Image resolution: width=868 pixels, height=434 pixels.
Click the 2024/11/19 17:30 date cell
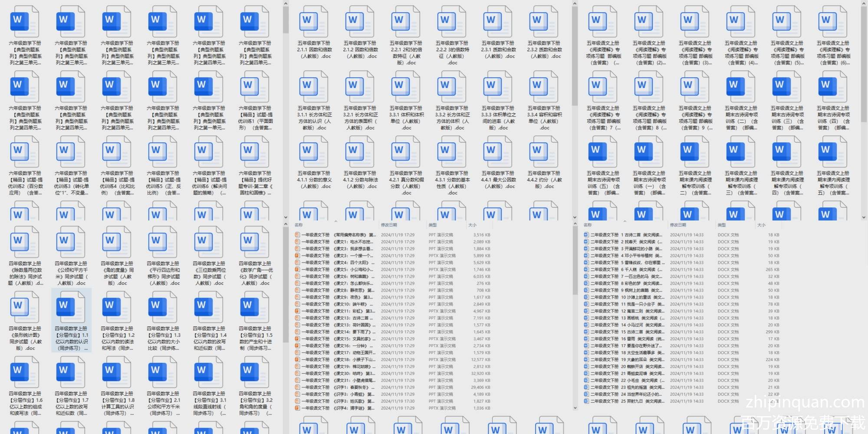[398, 401]
